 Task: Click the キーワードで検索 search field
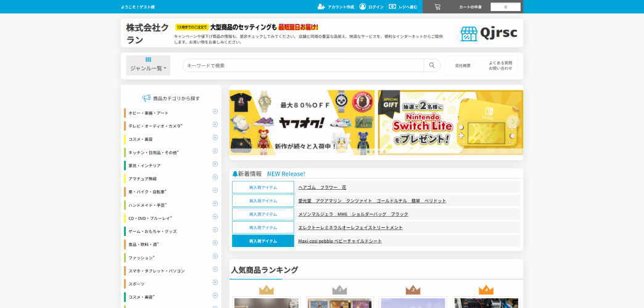(x=303, y=65)
